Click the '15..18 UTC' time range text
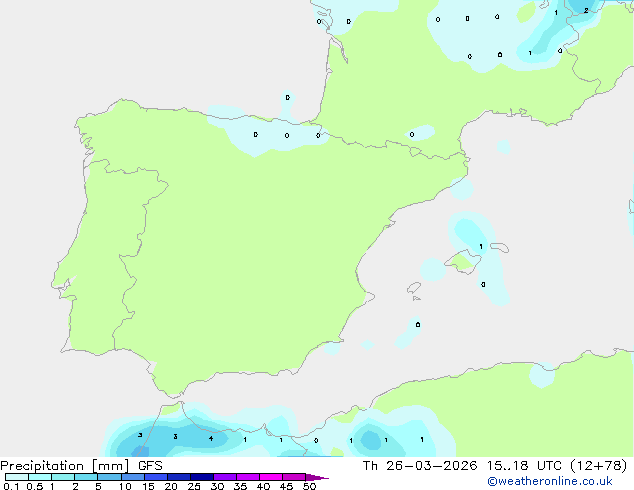The image size is (634, 490). coord(524,466)
